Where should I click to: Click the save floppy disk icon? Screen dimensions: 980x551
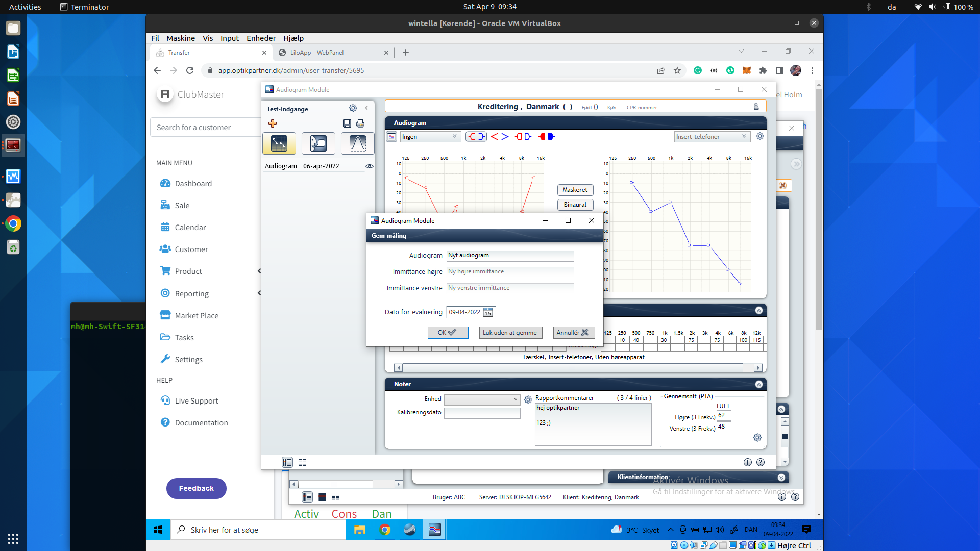pos(347,123)
